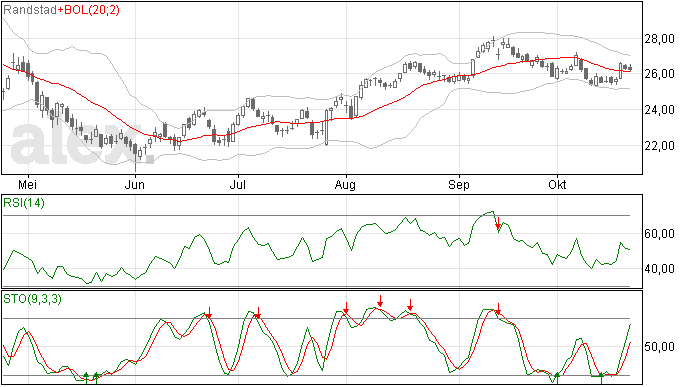Select the 24,00 price axis value
The width and height of the screenshot is (690, 387).
pos(659,110)
